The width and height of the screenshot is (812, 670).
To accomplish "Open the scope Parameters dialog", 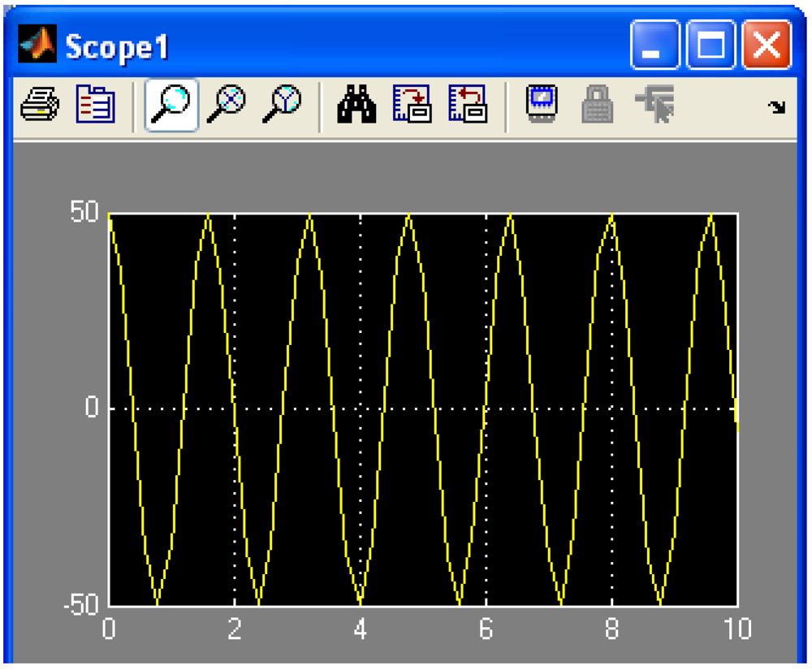I will pos(95,105).
